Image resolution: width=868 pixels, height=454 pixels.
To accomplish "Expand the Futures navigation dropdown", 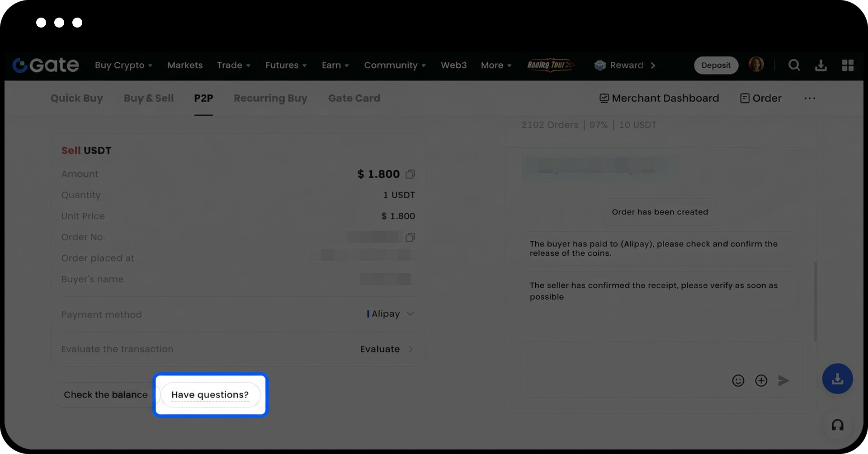I will coord(286,66).
